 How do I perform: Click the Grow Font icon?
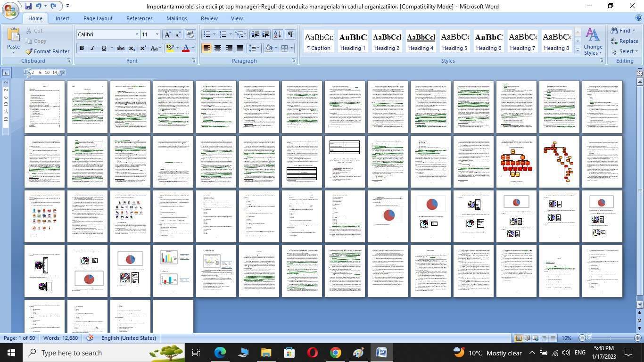click(x=167, y=34)
